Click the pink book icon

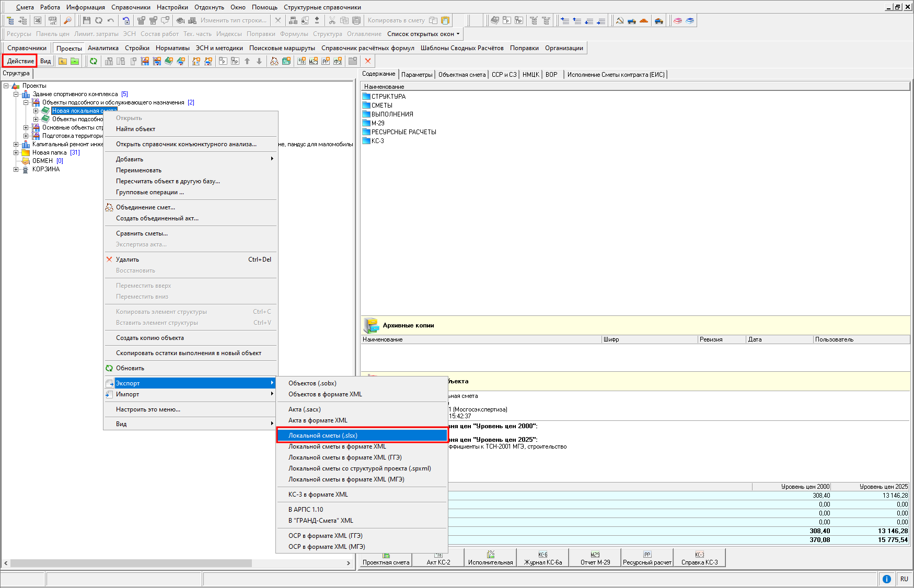pyautogui.click(x=678, y=20)
